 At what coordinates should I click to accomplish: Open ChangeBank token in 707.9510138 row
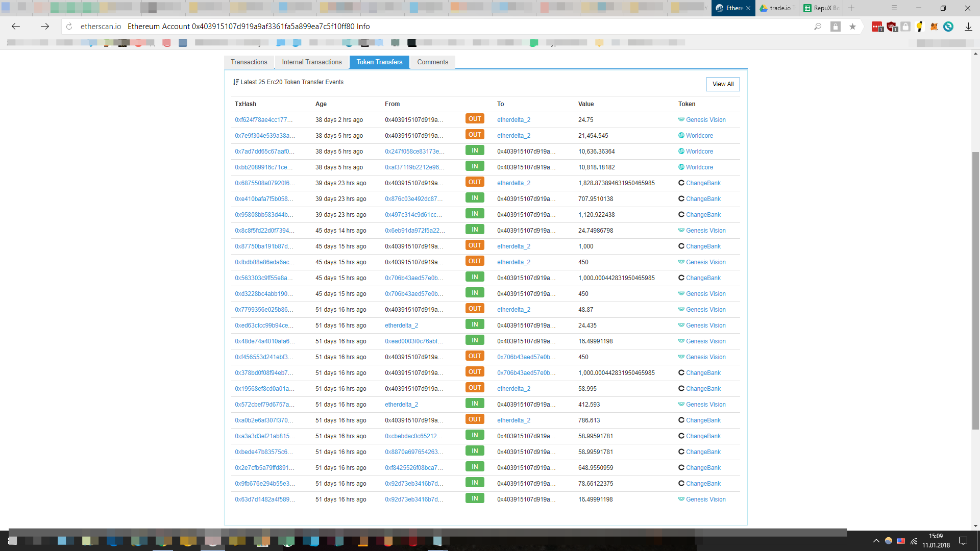coord(703,199)
